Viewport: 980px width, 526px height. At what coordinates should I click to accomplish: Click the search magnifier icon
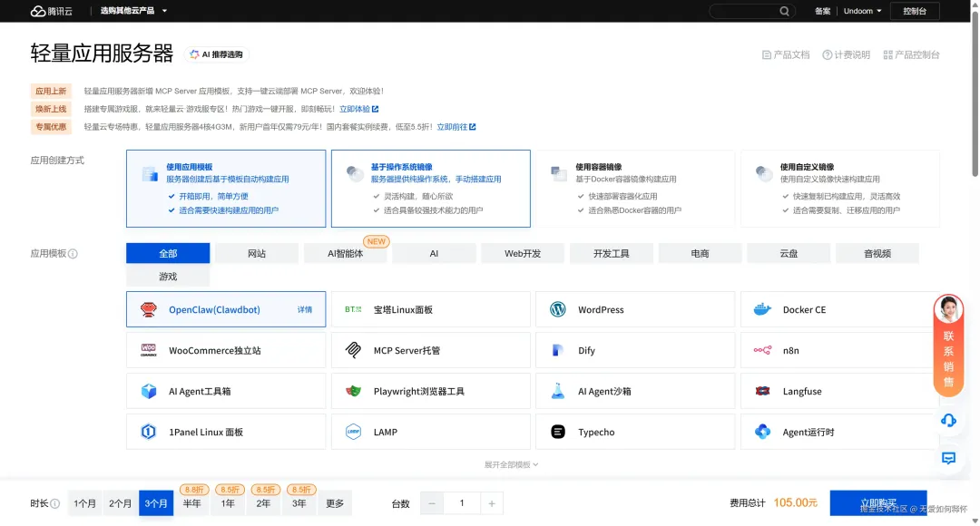785,11
